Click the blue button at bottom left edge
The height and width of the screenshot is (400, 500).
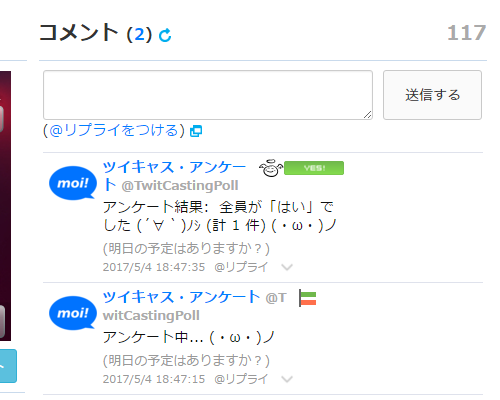pos(8,366)
